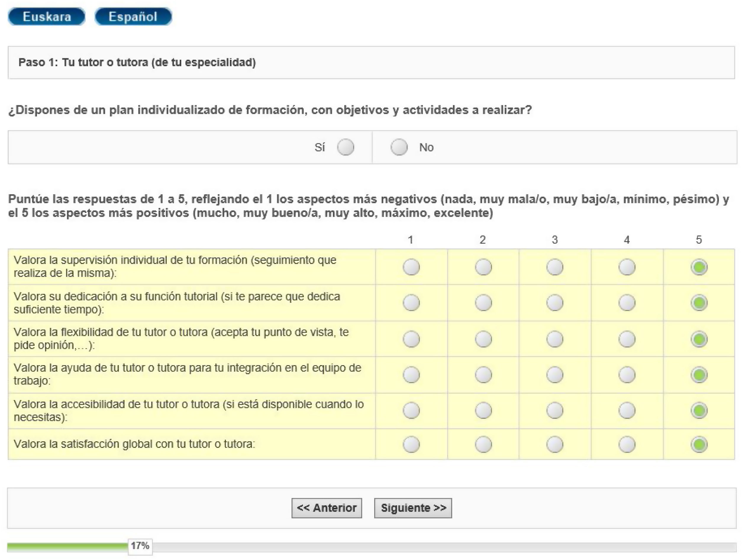The width and height of the screenshot is (742, 560).
Task: Rate accesibilidad de tu tutor as 4
Action: (x=627, y=410)
